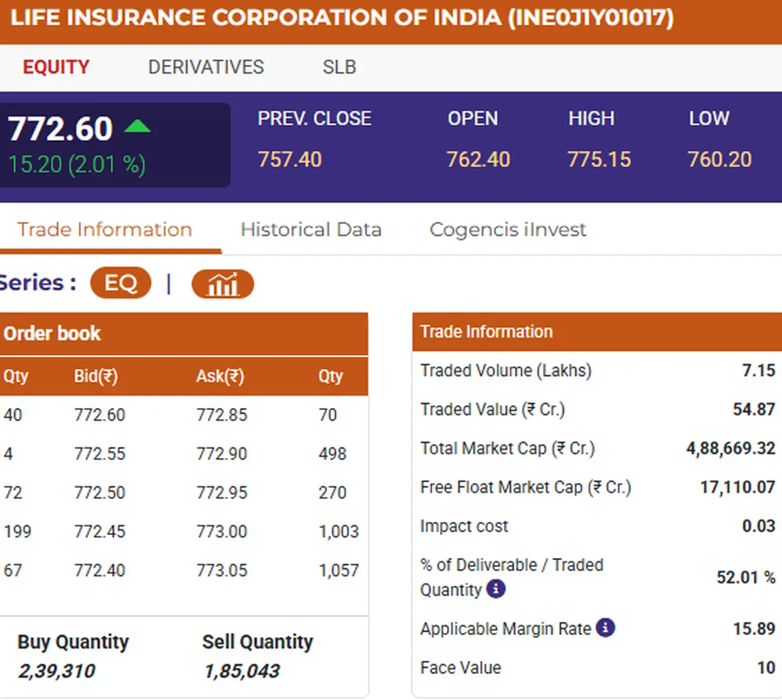Select the EQ series pill
This screenshot has width=782, height=700.
point(121,284)
